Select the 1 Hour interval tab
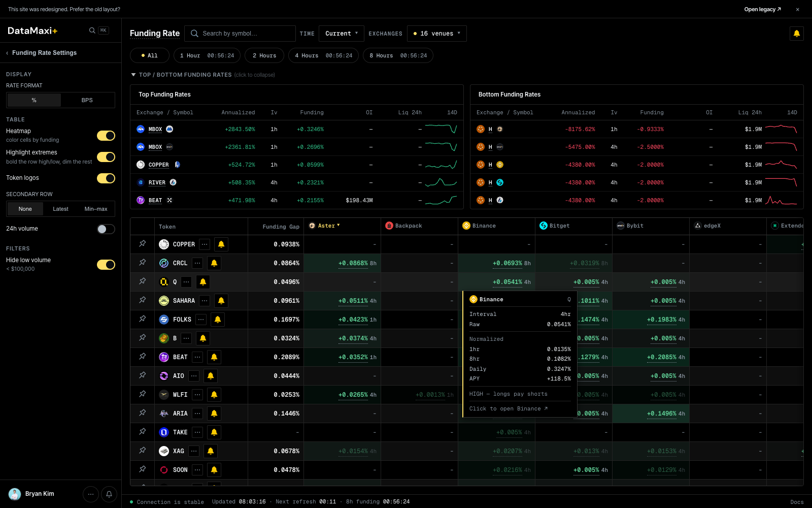This screenshot has height=508, width=812. [207, 55]
